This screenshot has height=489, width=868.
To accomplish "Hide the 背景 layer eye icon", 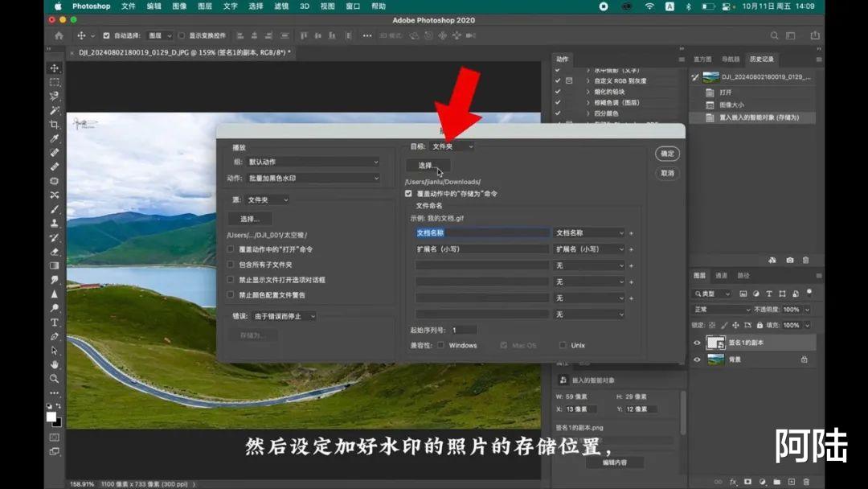I will (x=697, y=360).
